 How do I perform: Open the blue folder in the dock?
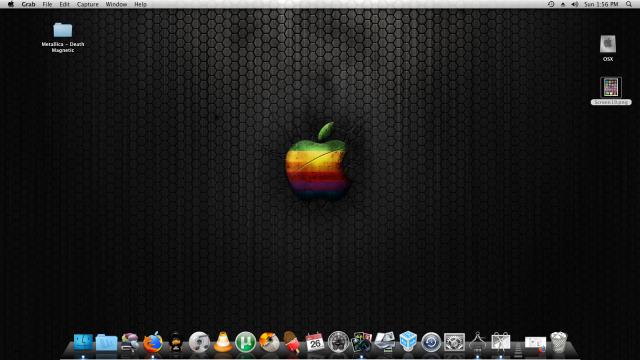click(x=106, y=342)
